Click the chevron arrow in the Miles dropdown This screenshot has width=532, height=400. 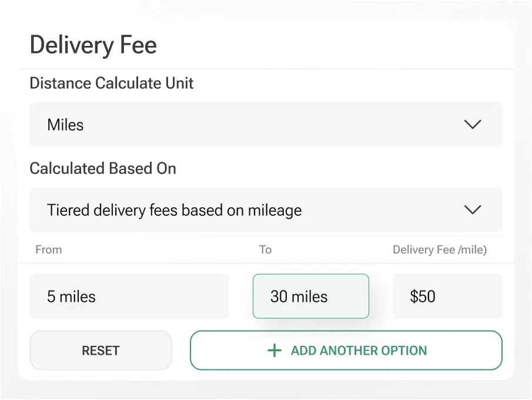point(472,125)
